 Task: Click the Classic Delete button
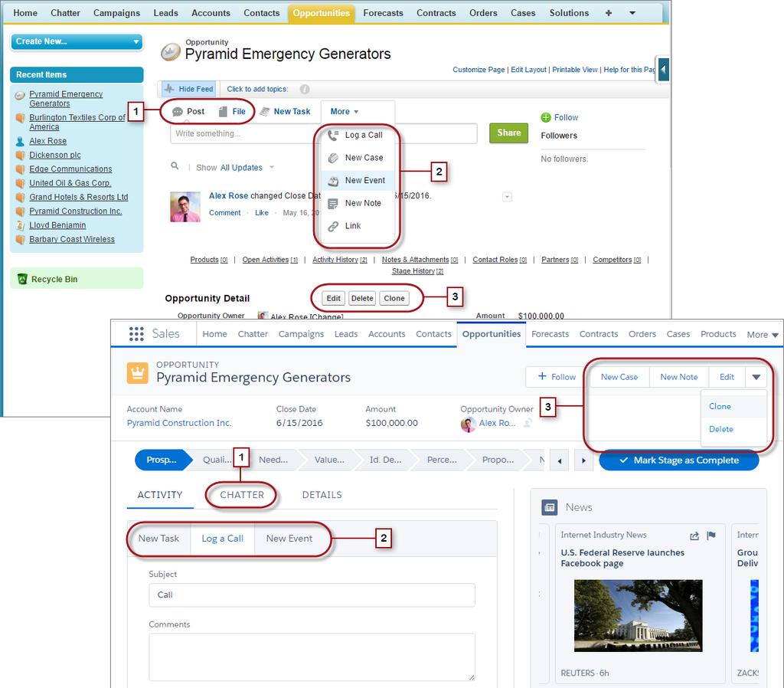pos(362,298)
